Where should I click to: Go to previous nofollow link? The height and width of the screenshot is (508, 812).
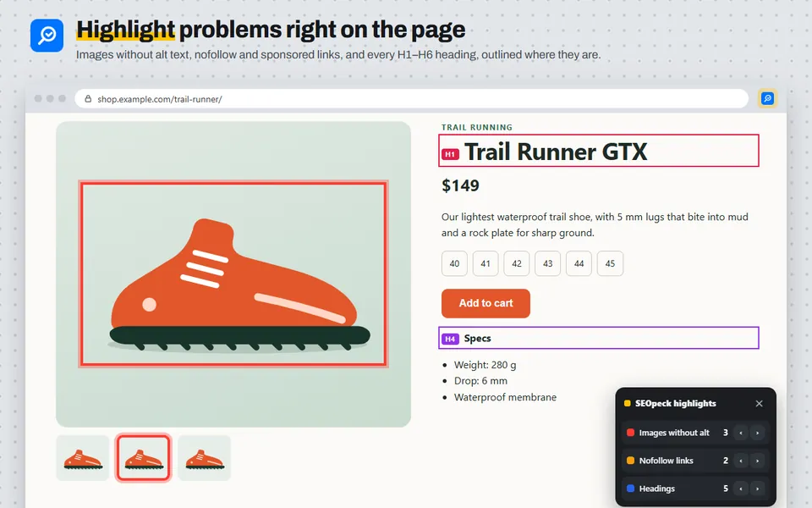click(x=741, y=461)
